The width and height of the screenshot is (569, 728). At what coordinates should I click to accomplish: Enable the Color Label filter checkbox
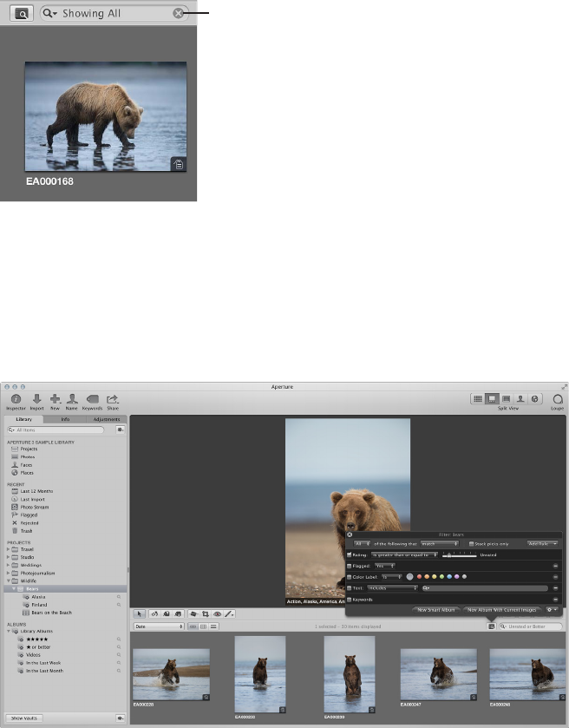[x=350, y=577]
